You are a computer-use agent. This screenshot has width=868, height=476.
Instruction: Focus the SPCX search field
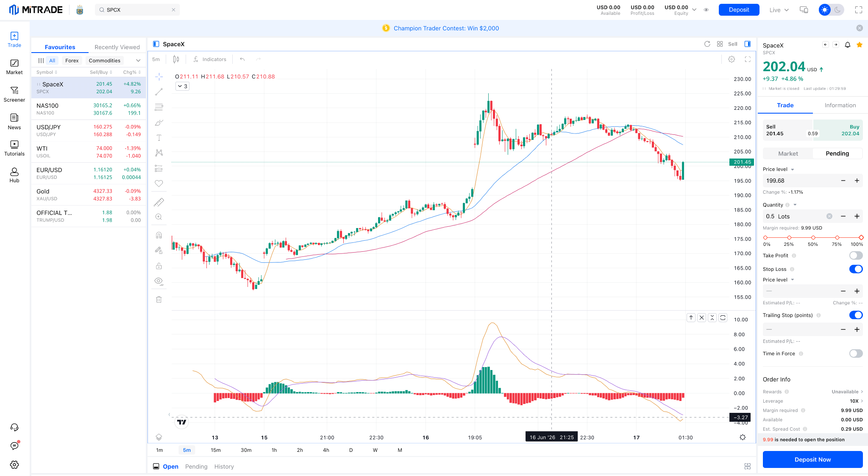(137, 10)
